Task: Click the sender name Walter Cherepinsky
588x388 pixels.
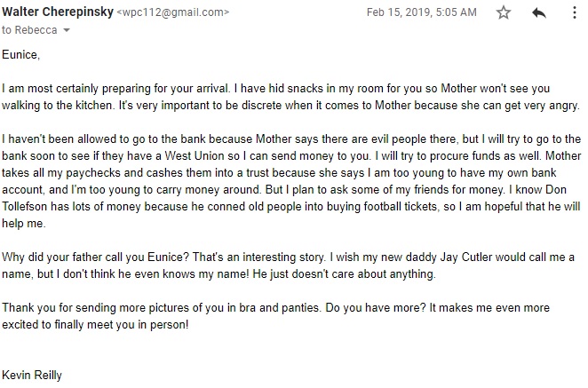Action: (x=58, y=12)
